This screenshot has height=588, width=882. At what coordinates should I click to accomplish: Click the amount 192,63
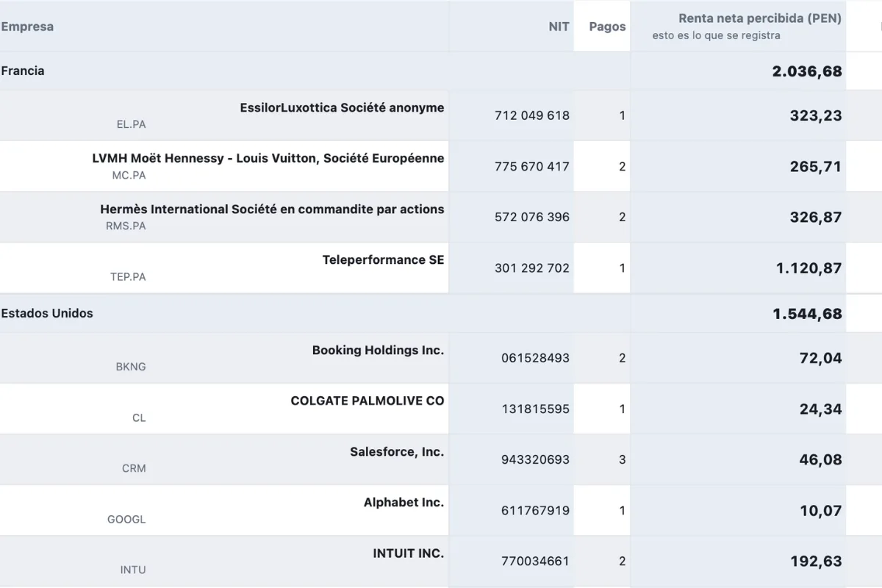(x=816, y=561)
